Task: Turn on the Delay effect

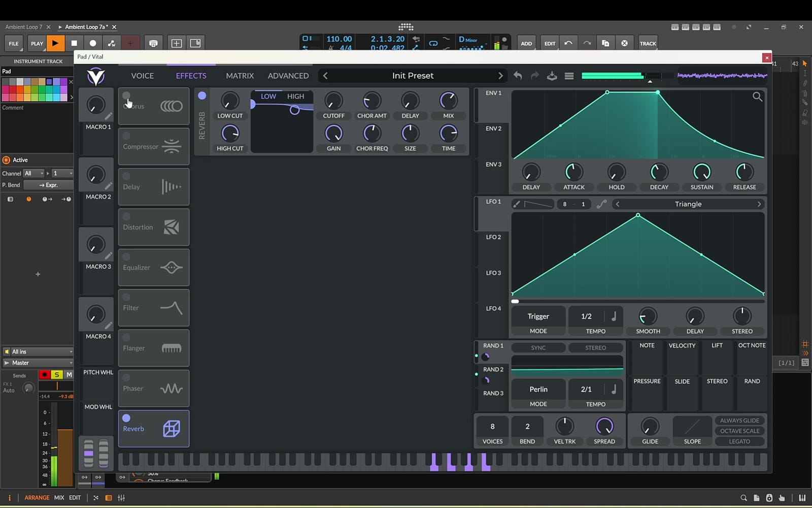Action: [126, 176]
